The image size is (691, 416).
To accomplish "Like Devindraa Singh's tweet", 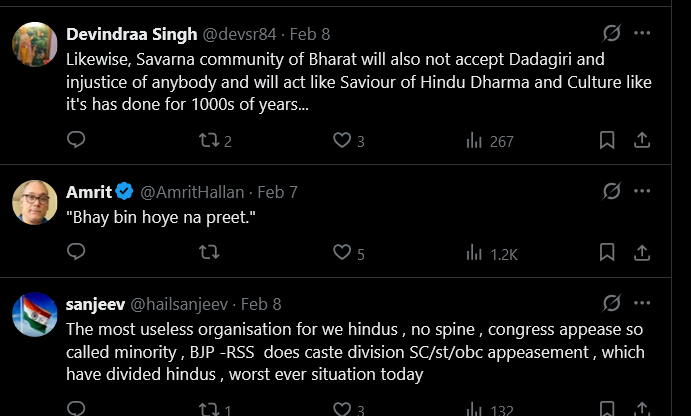I will (342, 141).
